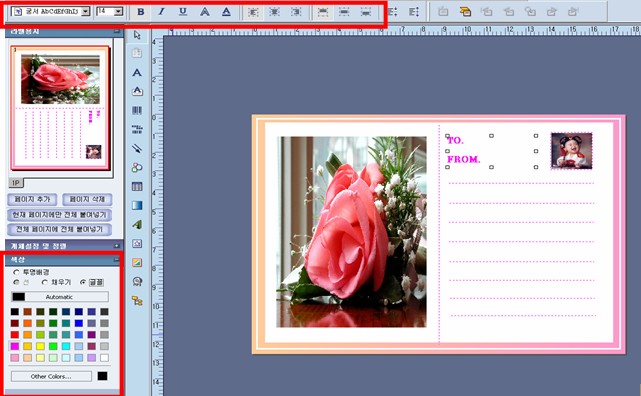The width and height of the screenshot is (641, 396).
Task: Select the rose card page thumbnail
Action: tap(61, 108)
